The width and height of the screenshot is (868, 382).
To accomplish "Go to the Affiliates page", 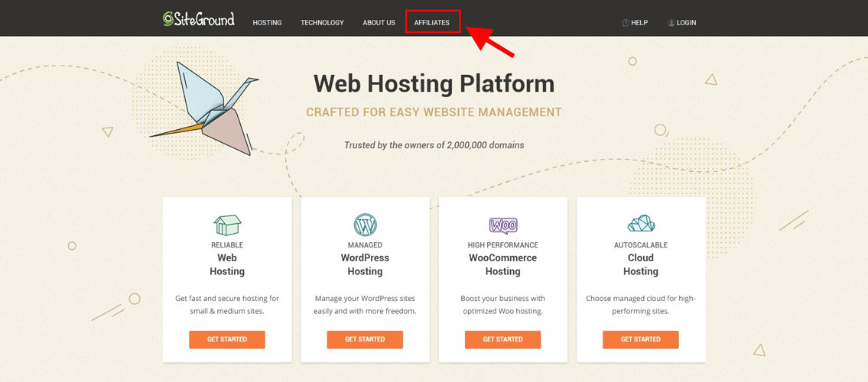I will [x=432, y=23].
